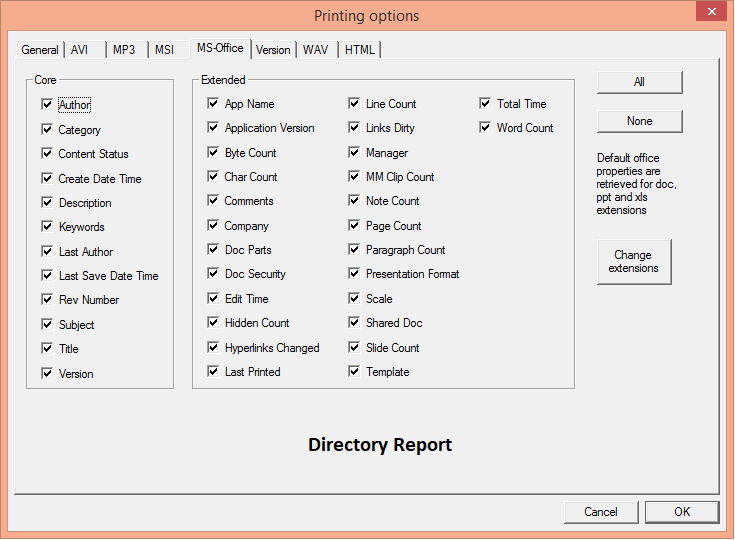Screen dimensions: 735x540
Task: Toggle Note Count checkbox
Action: click(x=354, y=201)
